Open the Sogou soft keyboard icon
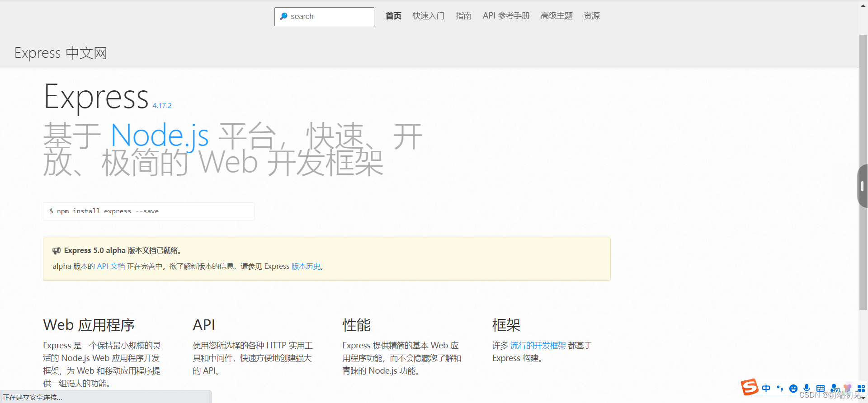Image resolution: width=868 pixels, height=403 pixels. [820, 388]
